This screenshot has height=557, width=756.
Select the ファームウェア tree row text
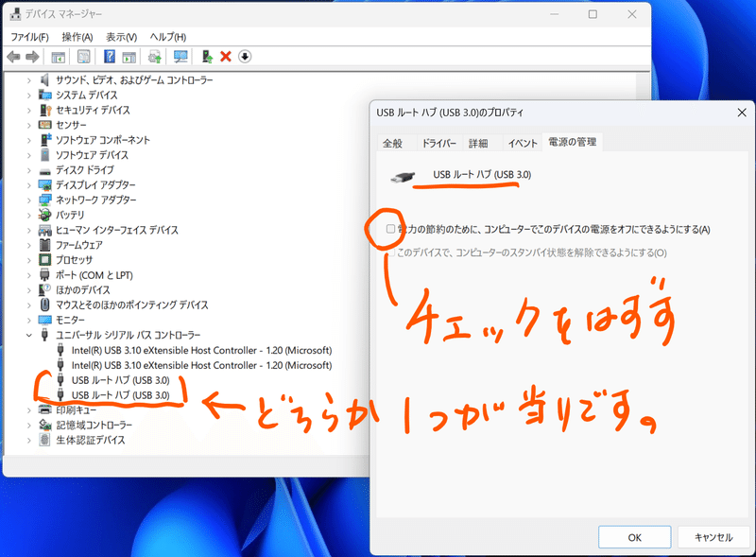(79, 245)
